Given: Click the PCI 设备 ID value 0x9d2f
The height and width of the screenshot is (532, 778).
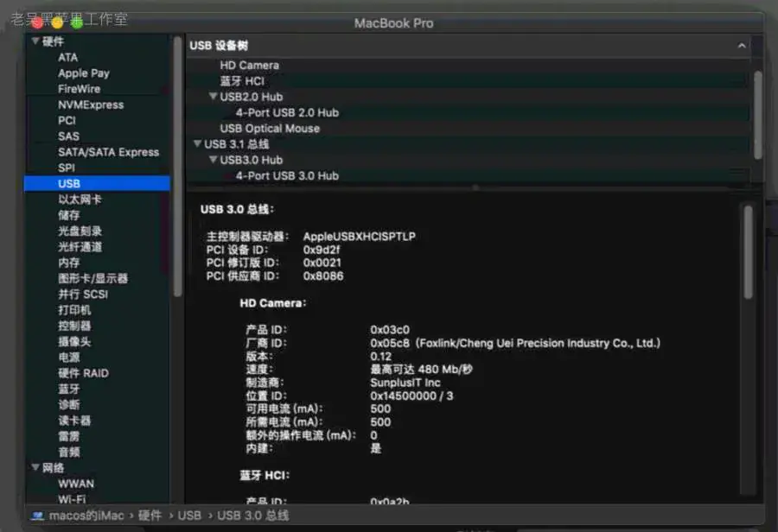Looking at the screenshot, I should [322, 250].
